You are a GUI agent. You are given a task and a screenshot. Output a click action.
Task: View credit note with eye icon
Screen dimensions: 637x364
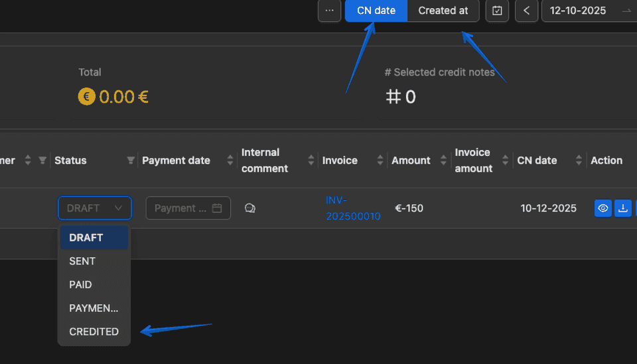[603, 208]
